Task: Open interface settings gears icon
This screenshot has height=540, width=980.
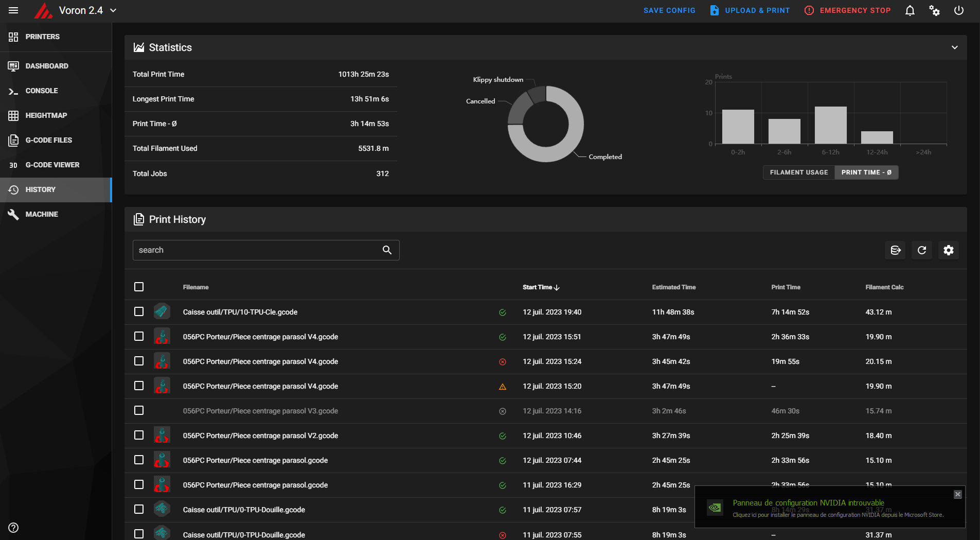Action: (x=934, y=10)
